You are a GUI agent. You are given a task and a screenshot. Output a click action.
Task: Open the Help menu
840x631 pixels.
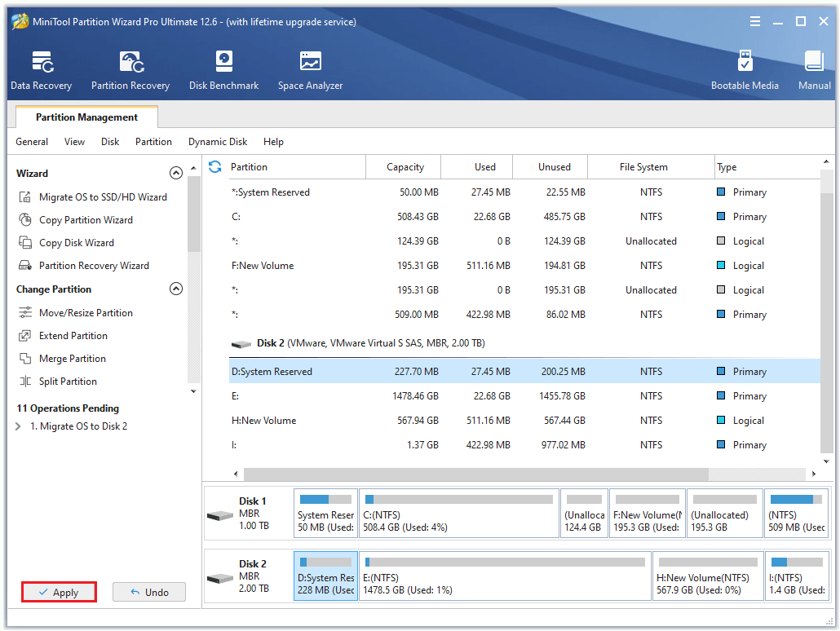tap(273, 141)
